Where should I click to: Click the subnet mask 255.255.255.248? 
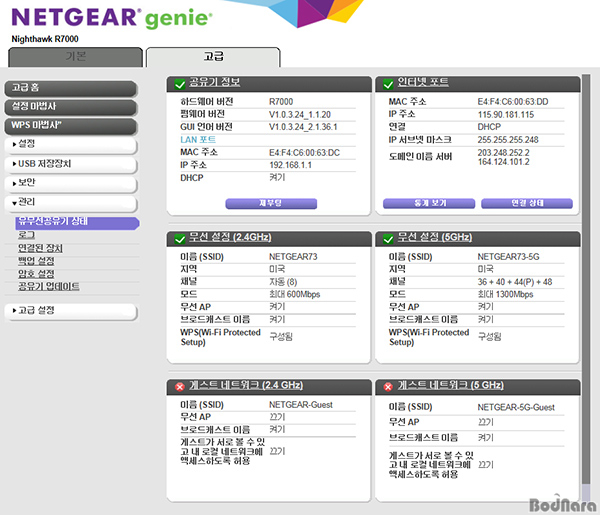(x=508, y=140)
